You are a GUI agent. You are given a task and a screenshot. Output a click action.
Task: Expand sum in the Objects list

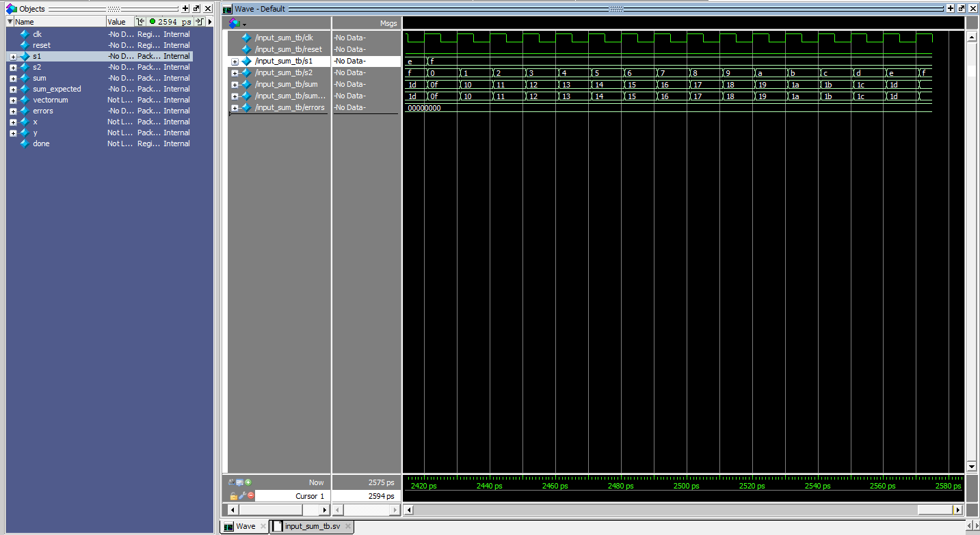[x=13, y=79]
